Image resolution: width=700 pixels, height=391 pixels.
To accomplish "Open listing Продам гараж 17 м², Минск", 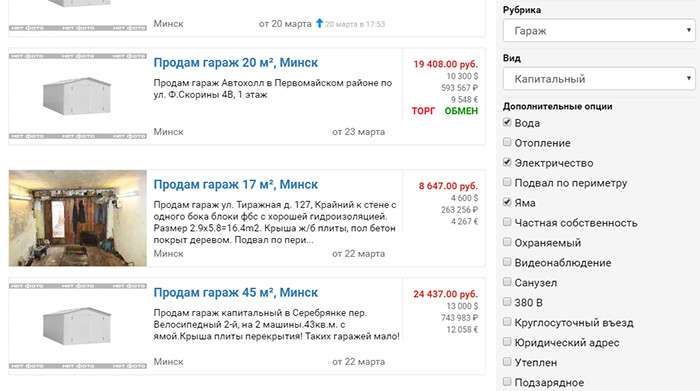I will 236,184.
